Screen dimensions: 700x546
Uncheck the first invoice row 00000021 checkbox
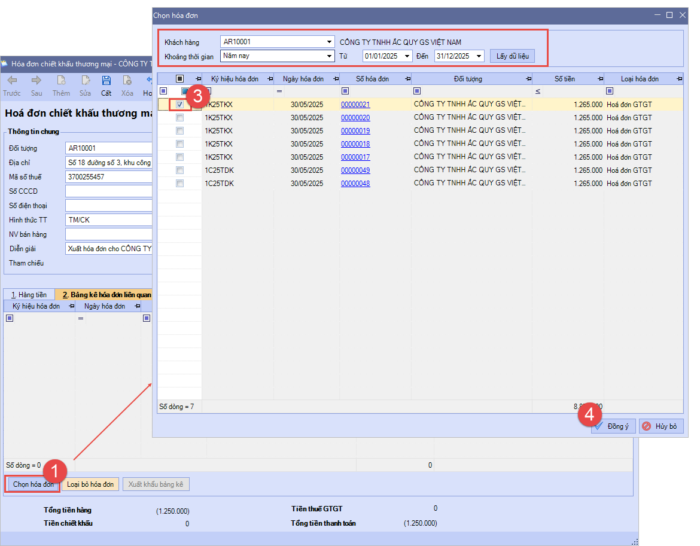pyautogui.click(x=180, y=104)
